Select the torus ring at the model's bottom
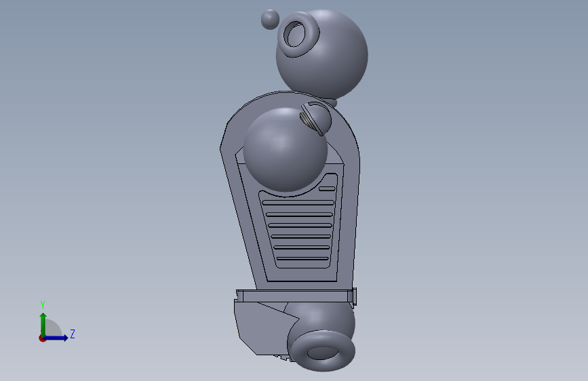588x381 pixels. pos(322,351)
